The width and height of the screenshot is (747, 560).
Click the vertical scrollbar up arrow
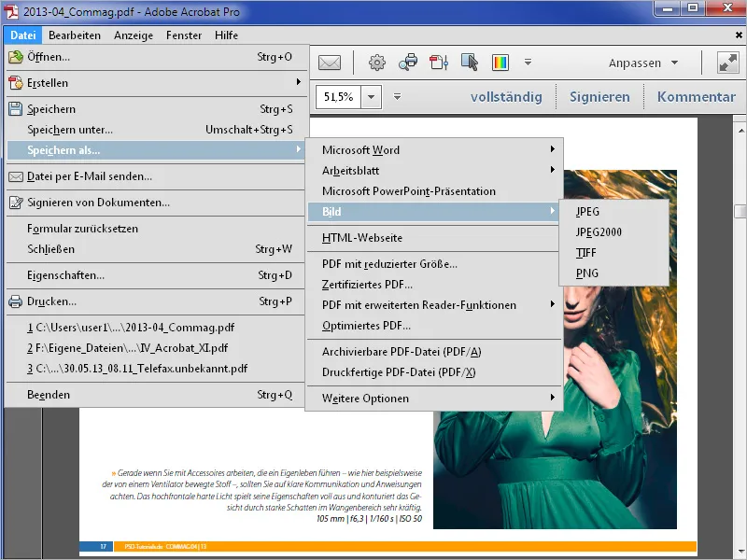click(x=740, y=130)
